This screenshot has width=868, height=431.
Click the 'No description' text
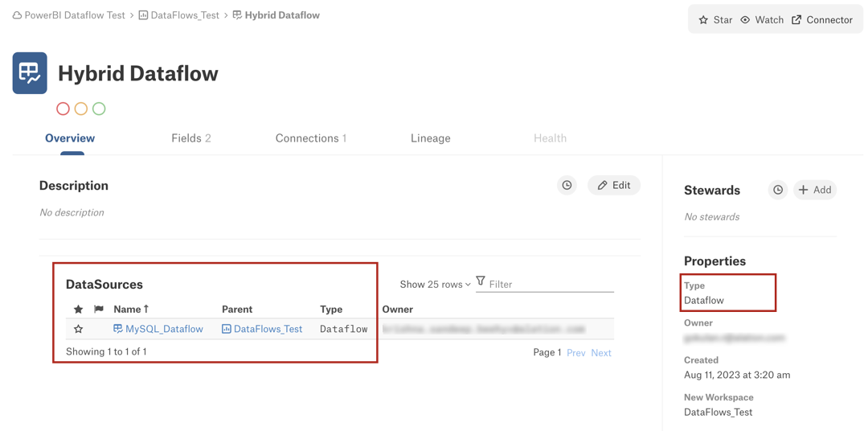72,213
